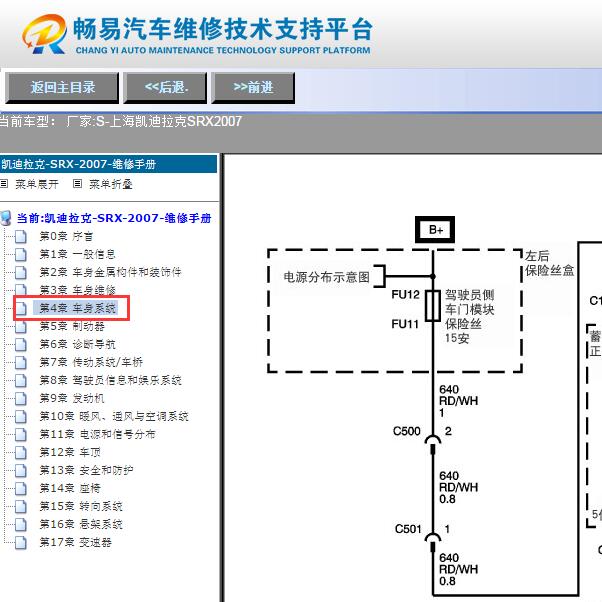This screenshot has height=602, width=602.
Task: Click the 凯迪拉克-SRX-2007-维修手册 panel header
Action: click(x=108, y=164)
